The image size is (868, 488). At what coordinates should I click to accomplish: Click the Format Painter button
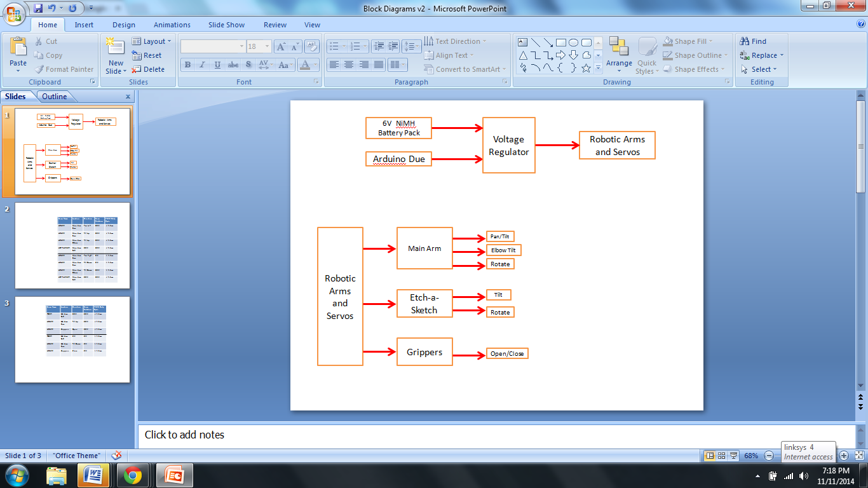pyautogui.click(x=64, y=69)
